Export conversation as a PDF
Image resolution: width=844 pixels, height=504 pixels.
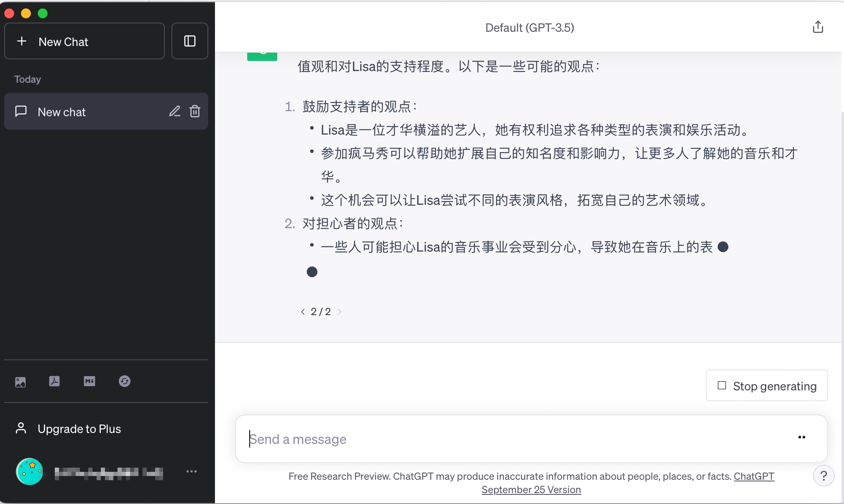(55, 382)
